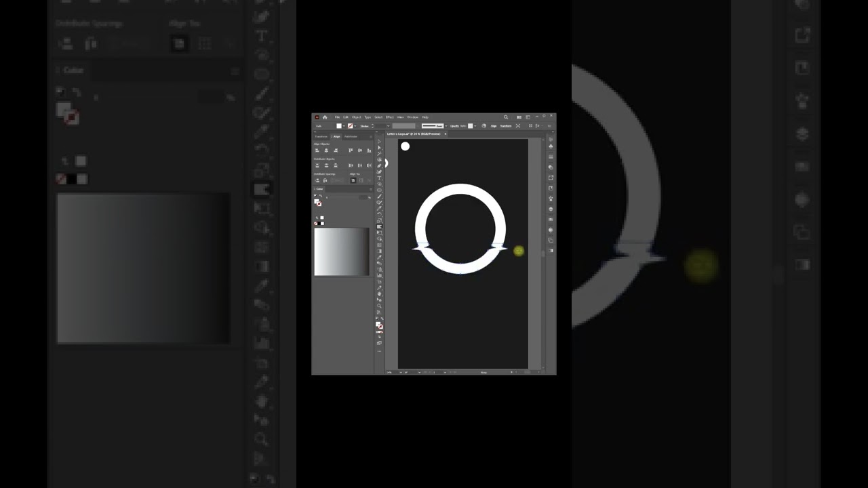Select the Letter o Logo.ai document tab
This screenshot has width=868, height=488.
[x=414, y=134]
